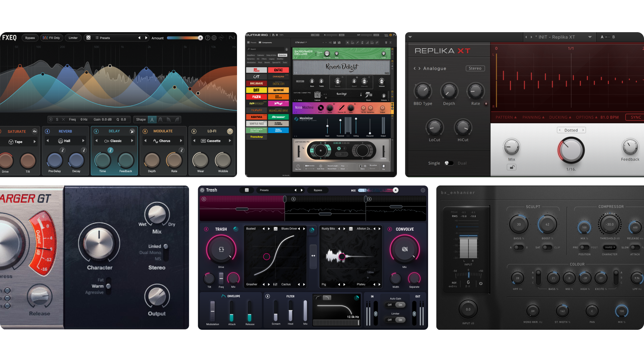
Task: Click next arrow beside Cassette lo-fi type
Action: click(x=230, y=141)
